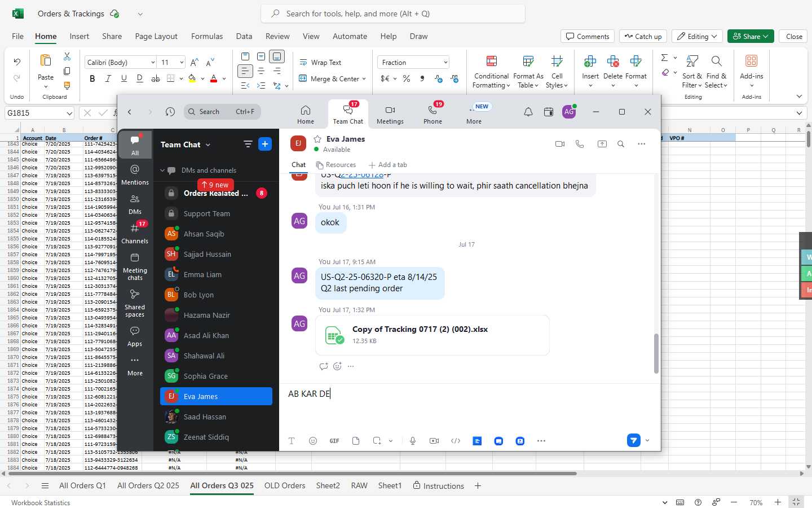Click the emoji smiley icon in composer
812x508 pixels.
click(313, 441)
